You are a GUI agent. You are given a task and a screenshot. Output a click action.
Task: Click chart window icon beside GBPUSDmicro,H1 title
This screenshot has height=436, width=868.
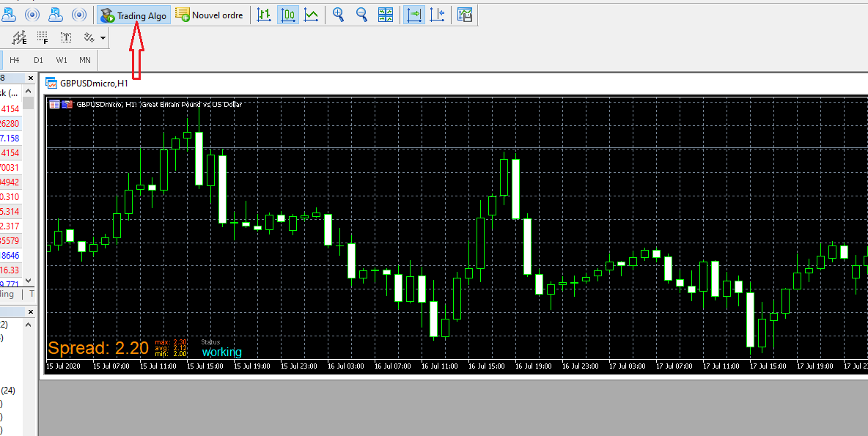[x=51, y=84]
